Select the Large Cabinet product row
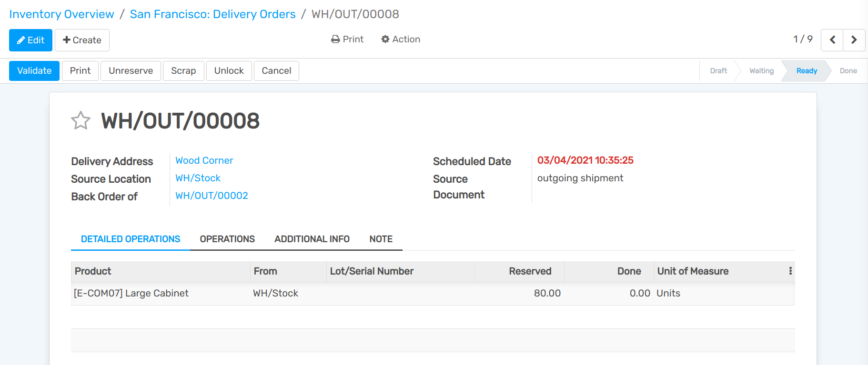868x365 pixels. click(x=131, y=293)
